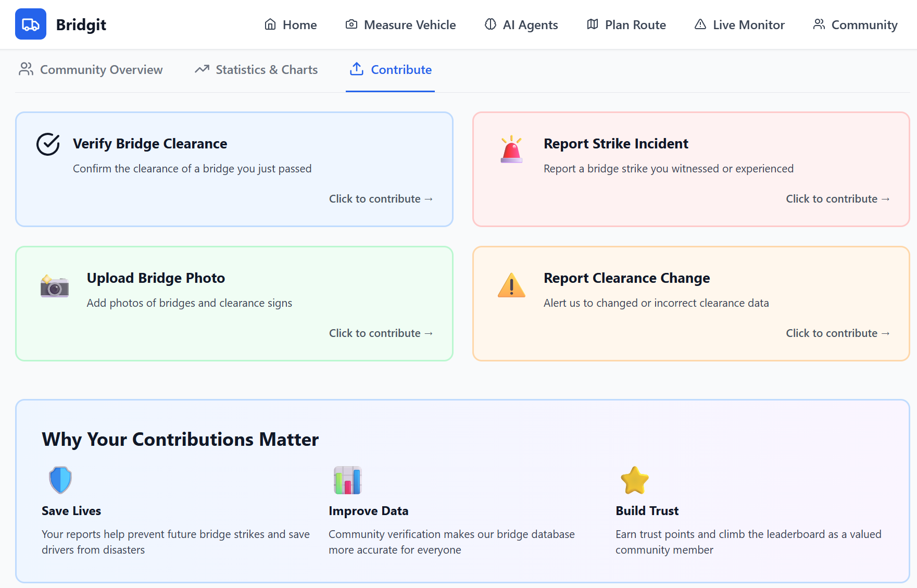Switch to Statistics & Charts tab
Image resolution: width=917 pixels, height=588 pixels.
256,69
